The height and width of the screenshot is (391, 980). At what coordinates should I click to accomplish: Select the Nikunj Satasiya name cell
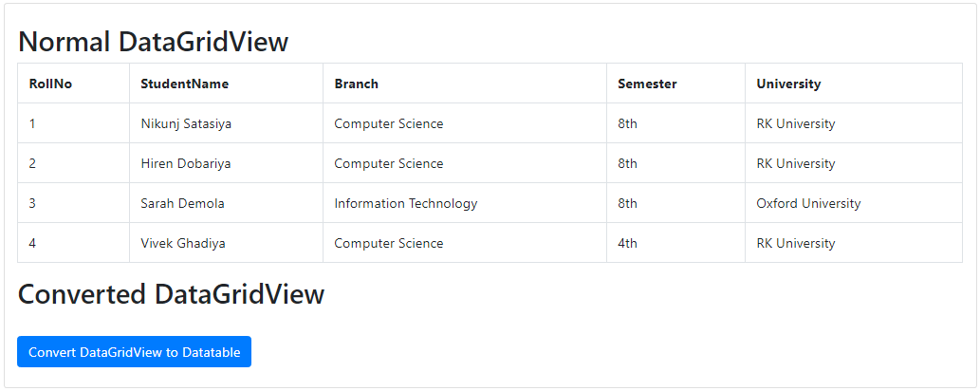click(186, 123)
